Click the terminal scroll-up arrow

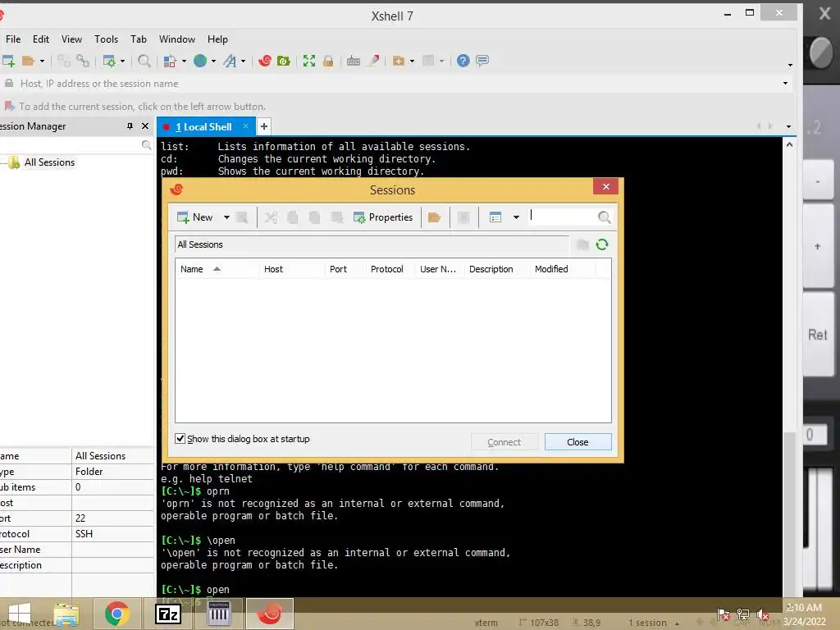point(789,144)
